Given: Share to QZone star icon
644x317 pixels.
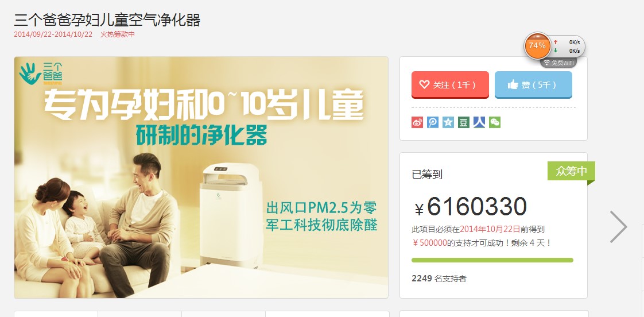Looking at the screenshot, I should point(448,122).
